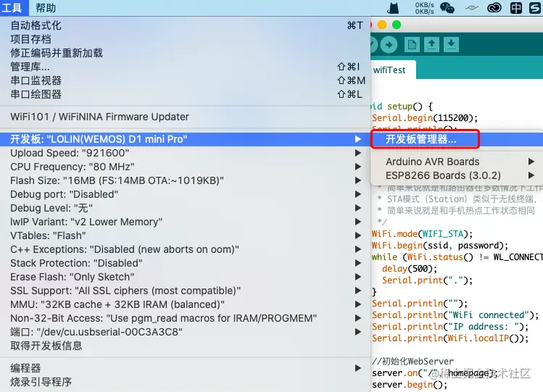Expand 编程器 submenu
Screen dimensions: 543x392
point(186,368)
